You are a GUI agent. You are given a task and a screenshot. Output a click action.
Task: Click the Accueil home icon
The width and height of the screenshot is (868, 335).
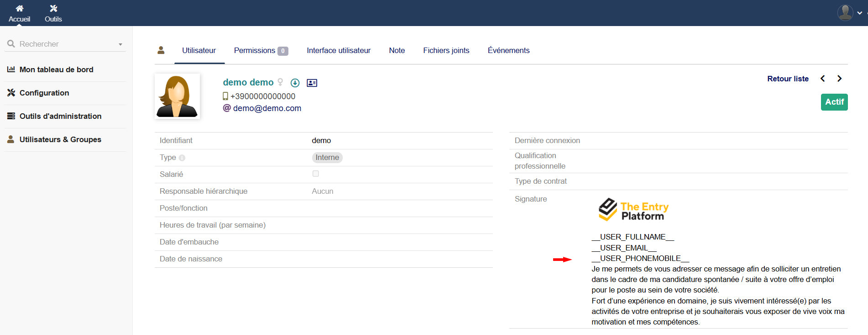pos(19,9)
